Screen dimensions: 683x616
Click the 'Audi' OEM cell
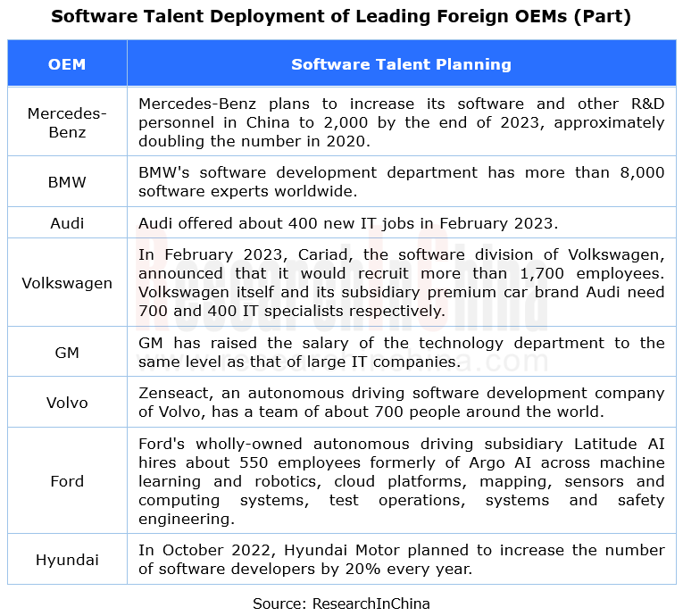(x=67, y=223)
